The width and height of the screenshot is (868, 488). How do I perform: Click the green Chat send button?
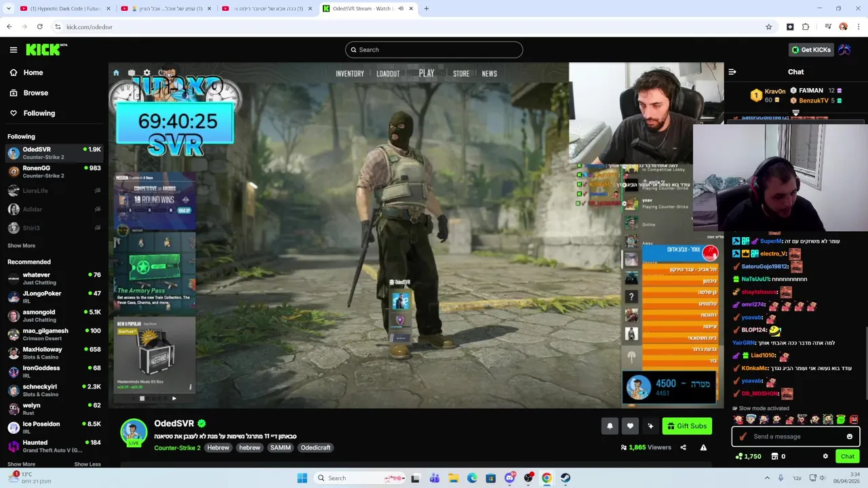tap(848, 456)
